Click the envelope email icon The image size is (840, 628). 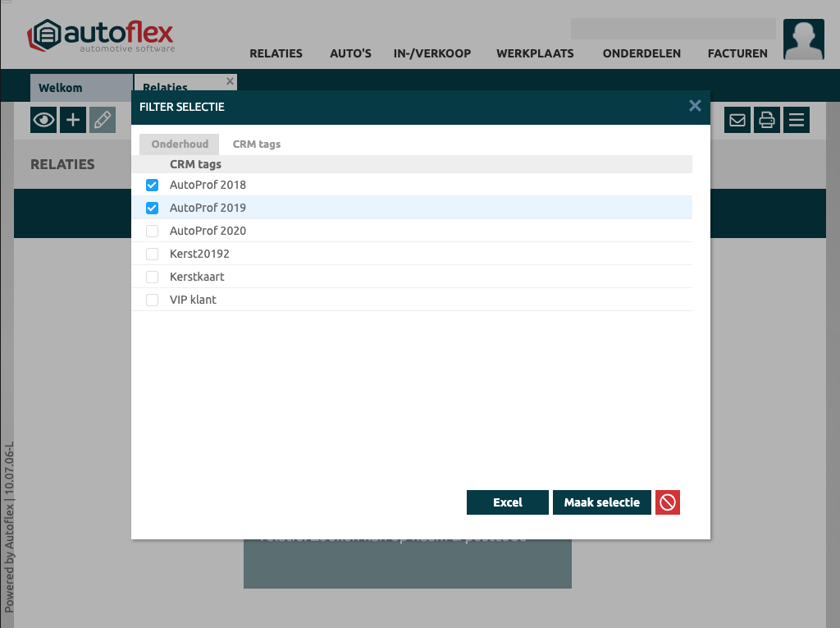coord(737,120)
